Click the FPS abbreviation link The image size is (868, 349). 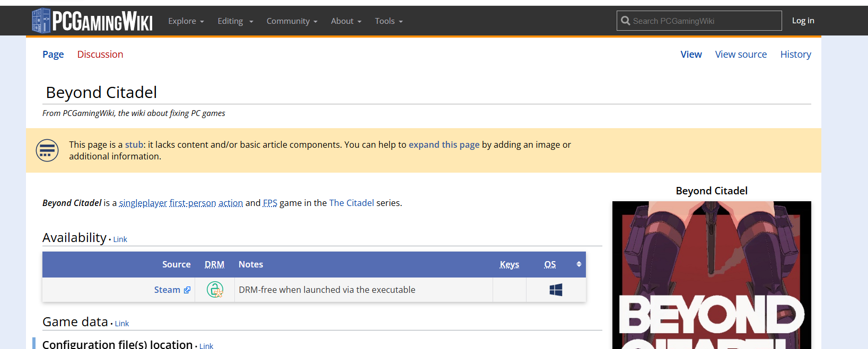pyautogui.click(x=270, y=203)
